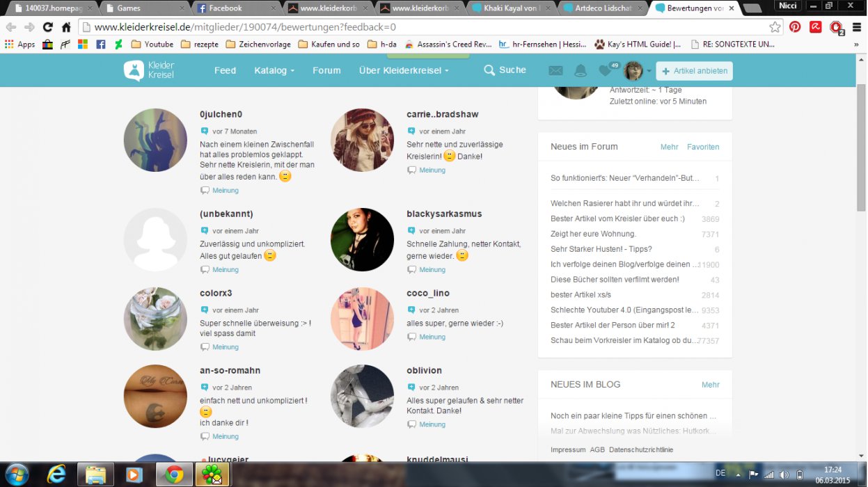Click the Artikel anbieten button
Viewport: 868px width, 487px height.
pyautogui.click(x=694, y=71)
